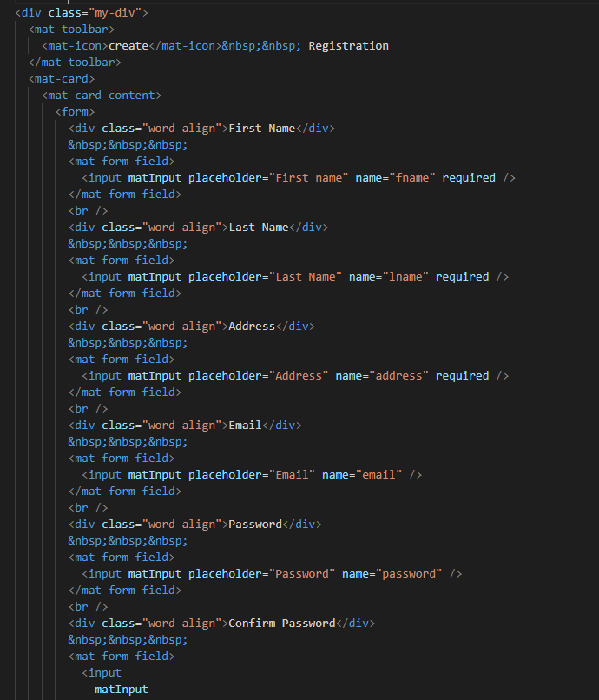The height and width of the screenshot is (700, 599).
Task: Click the closing mat-toolbar tag
Action: 75,62
